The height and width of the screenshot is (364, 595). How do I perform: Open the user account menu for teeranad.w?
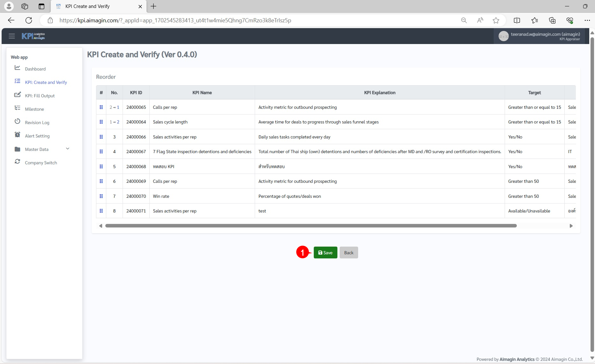click(x=539, y=36)
